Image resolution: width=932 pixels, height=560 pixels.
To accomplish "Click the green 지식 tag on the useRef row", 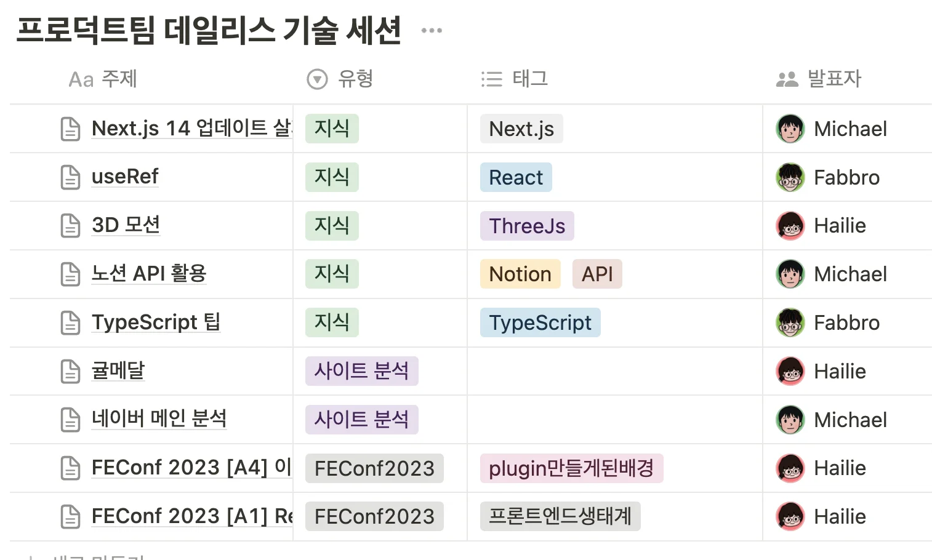I will (332, 177).
